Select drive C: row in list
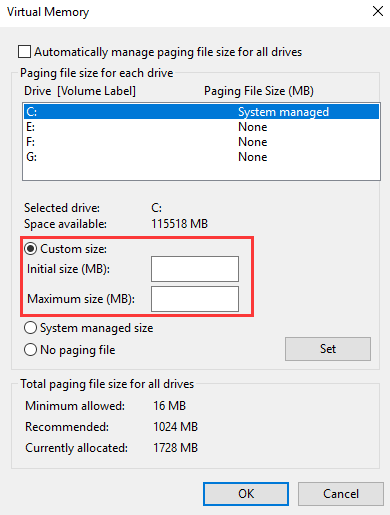390x515 pixels. click(x=201, y=112)
